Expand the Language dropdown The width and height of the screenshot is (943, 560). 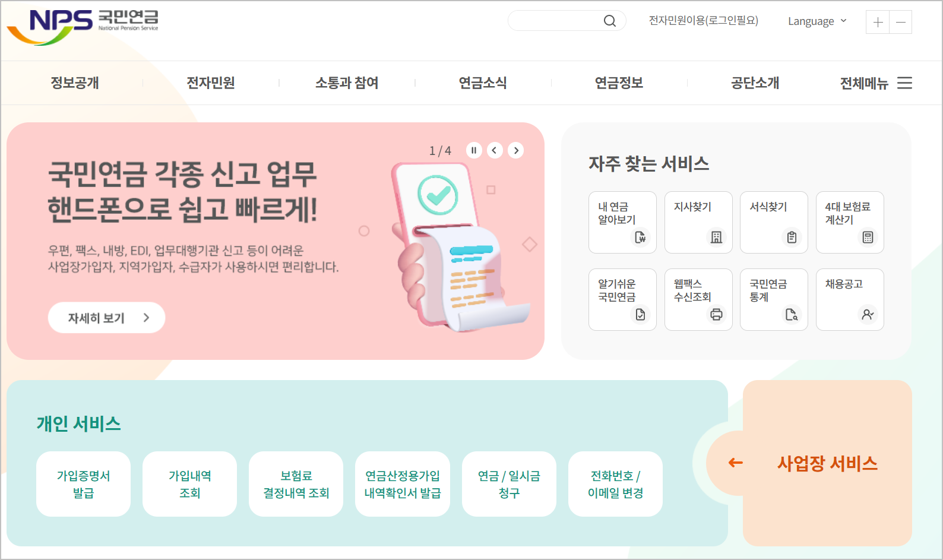point(817,21)
